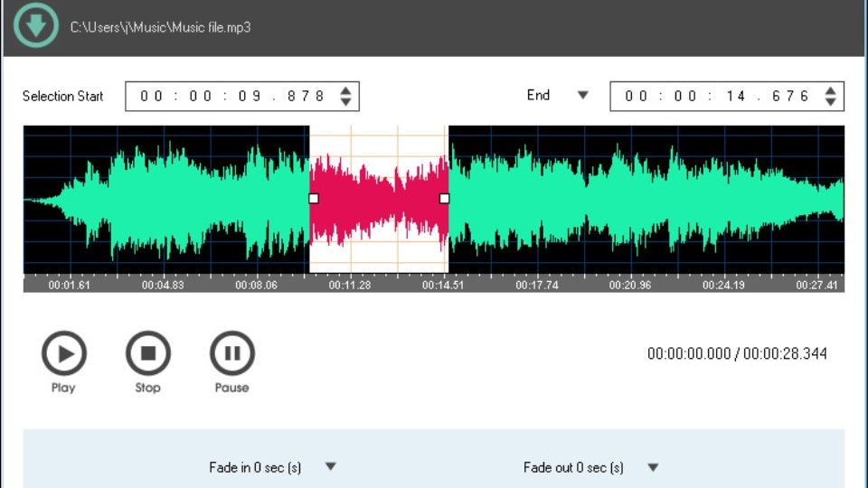Click the End time input field
Viewport: 868px width, 488px height.
727,97
